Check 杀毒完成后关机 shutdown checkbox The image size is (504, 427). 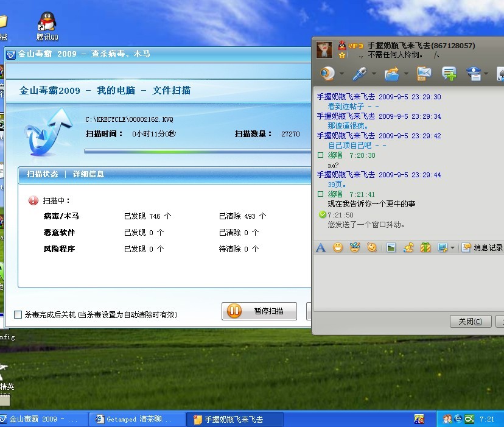[x=18, y=314]
